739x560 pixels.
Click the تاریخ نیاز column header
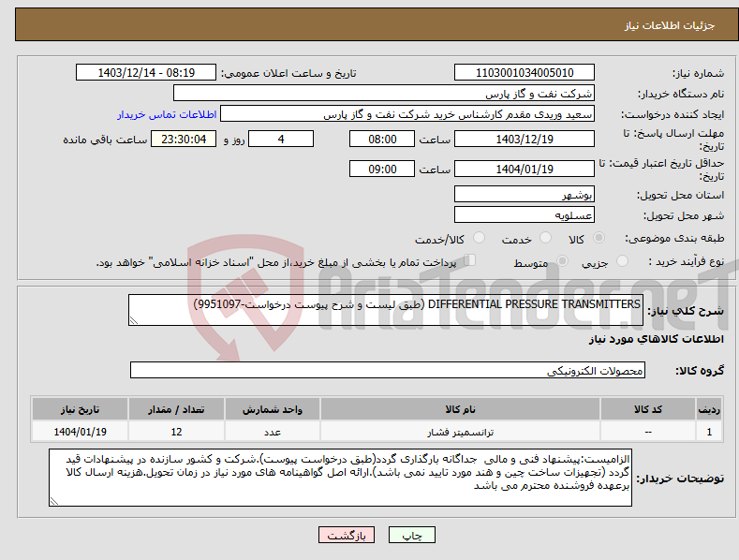click(x=81, y=409)
